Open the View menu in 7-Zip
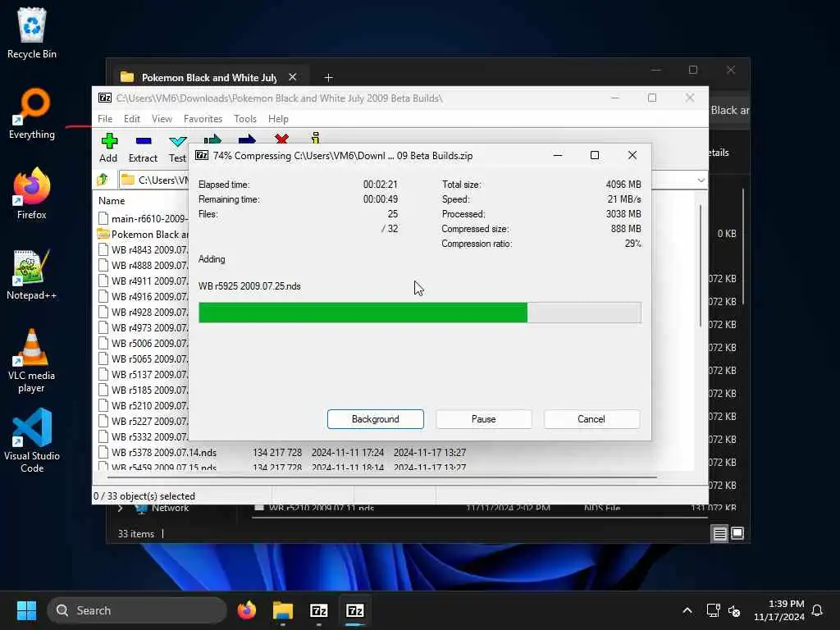840x630 pixels. point(162,119)
